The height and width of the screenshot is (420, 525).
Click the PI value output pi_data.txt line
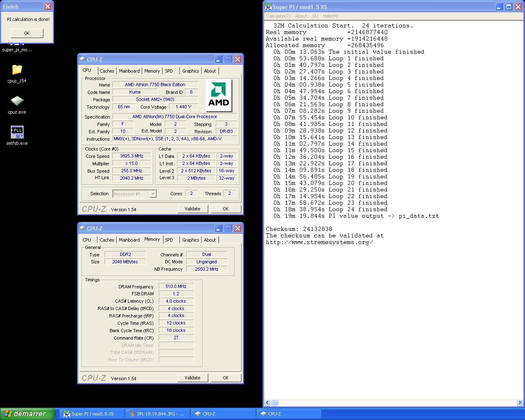coord(356,216)
